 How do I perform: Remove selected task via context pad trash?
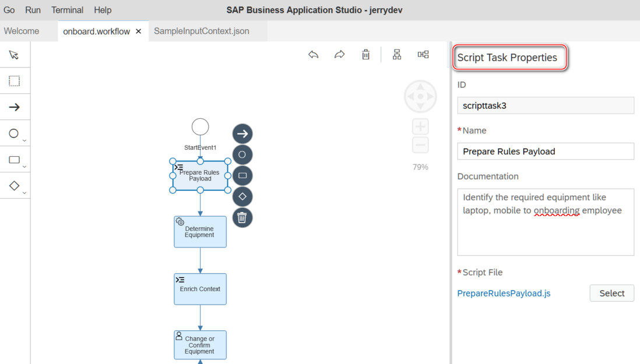pos(242,218)
